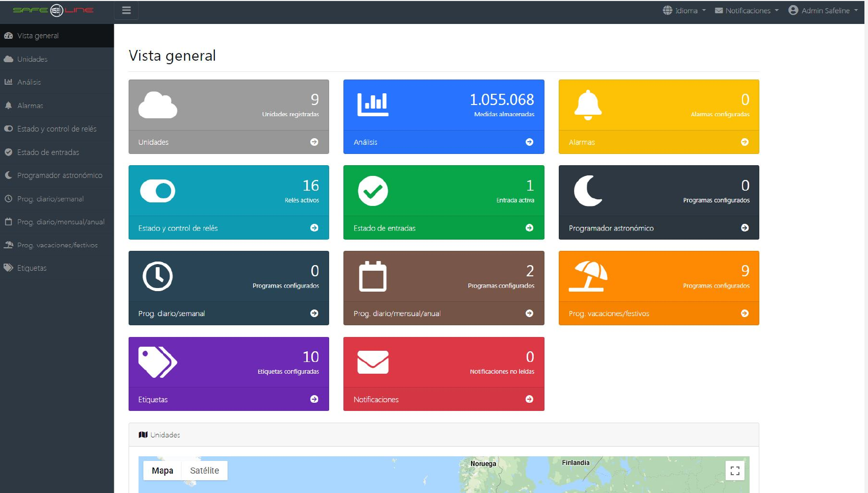868x493 pixels.
Task: Click the bar chart icon in Análisis card
Action: (x=373, y=105)
